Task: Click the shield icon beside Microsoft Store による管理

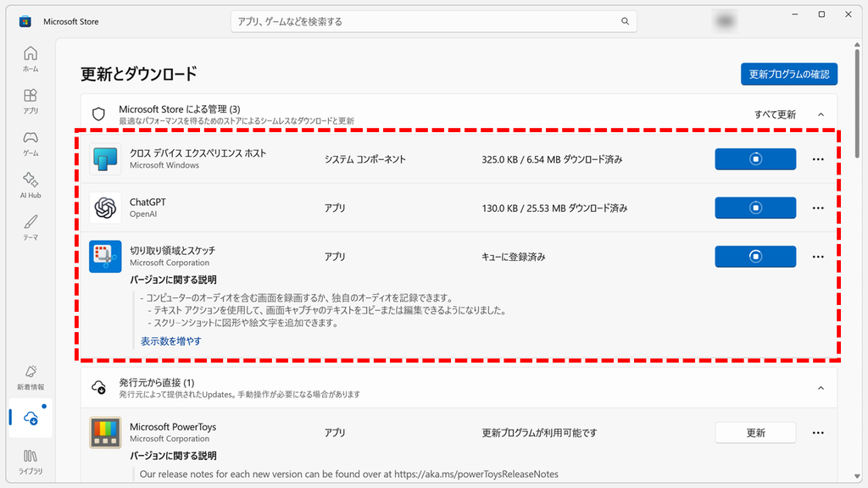Action: (98, 114)
